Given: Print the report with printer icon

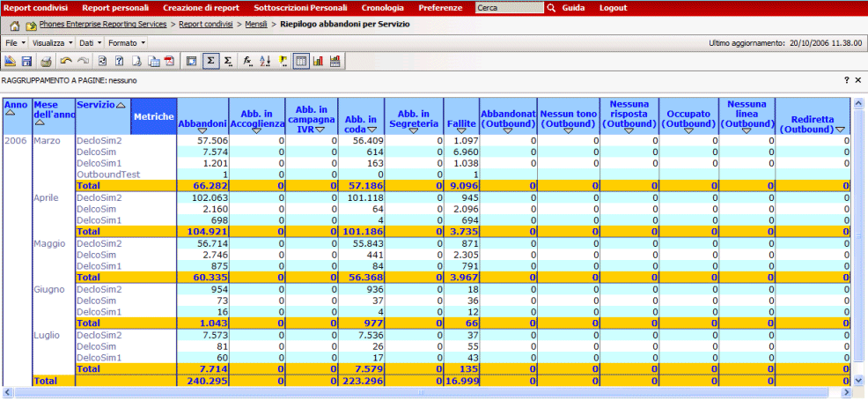Looking at the screenshot, I should 47,62.
